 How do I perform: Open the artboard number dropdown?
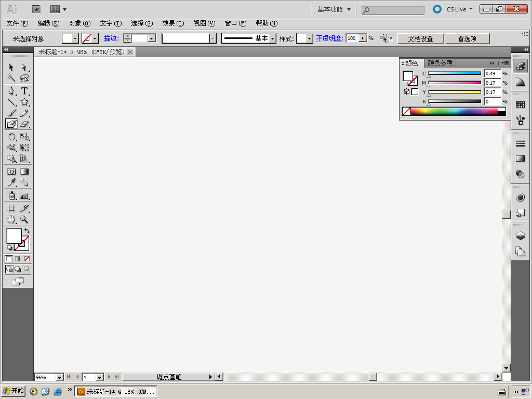click(x=99, y=377)
